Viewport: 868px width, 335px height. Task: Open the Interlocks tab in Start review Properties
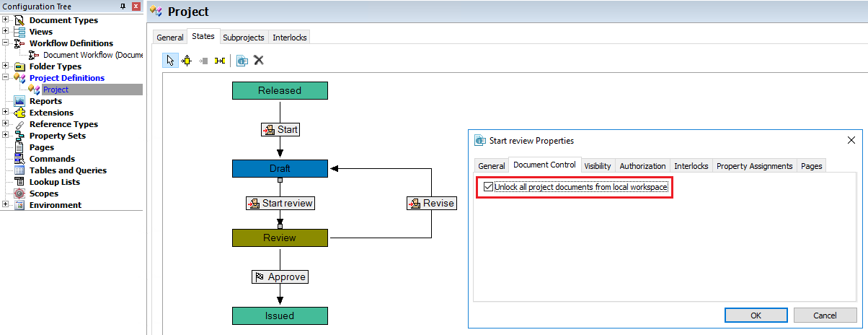[x=691, y=166]
